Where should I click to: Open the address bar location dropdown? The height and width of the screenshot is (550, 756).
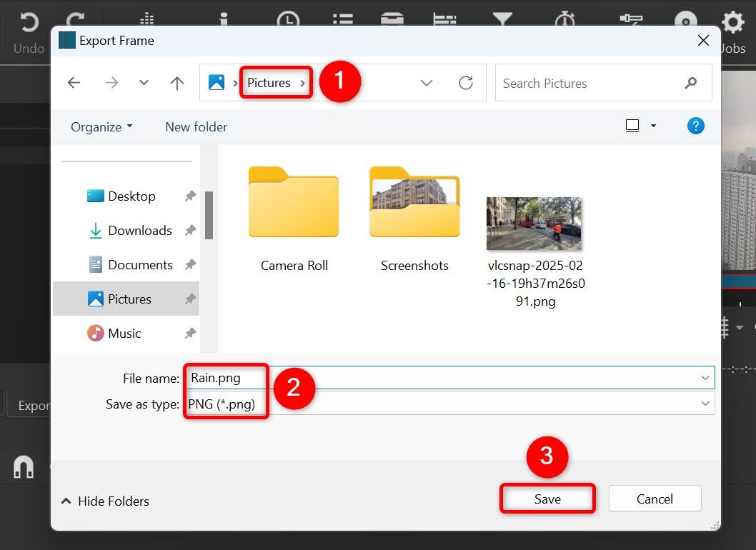[x=427, y=83]
